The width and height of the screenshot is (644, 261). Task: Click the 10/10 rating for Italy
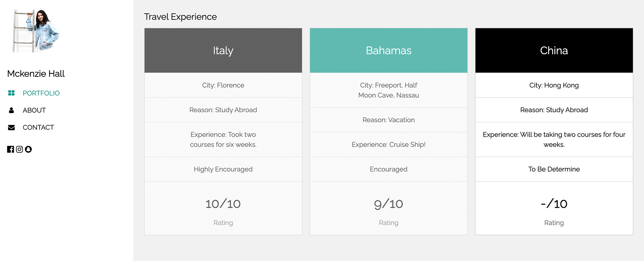(223, 204)
